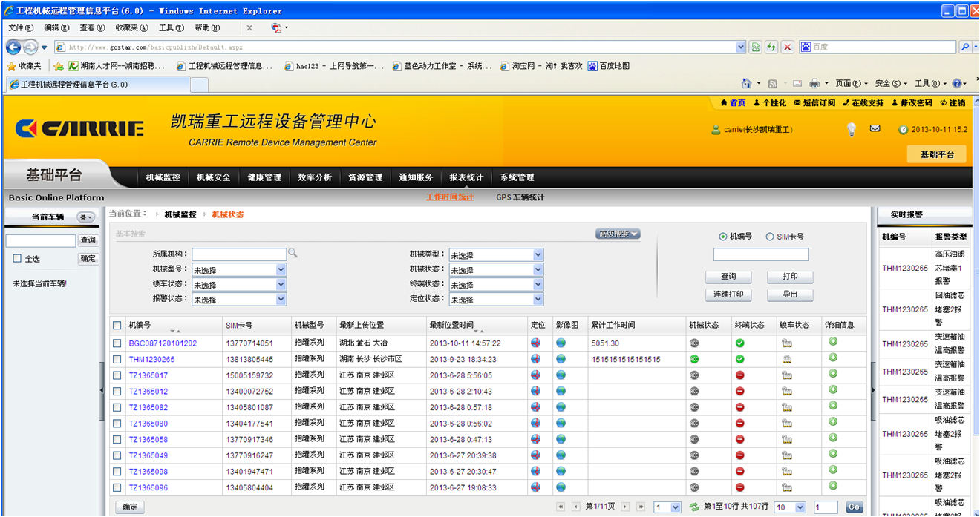Click the light bulb icon in header
Image resolution: width=980 pixels, height=517 pixels.
(x=852, y=130)
